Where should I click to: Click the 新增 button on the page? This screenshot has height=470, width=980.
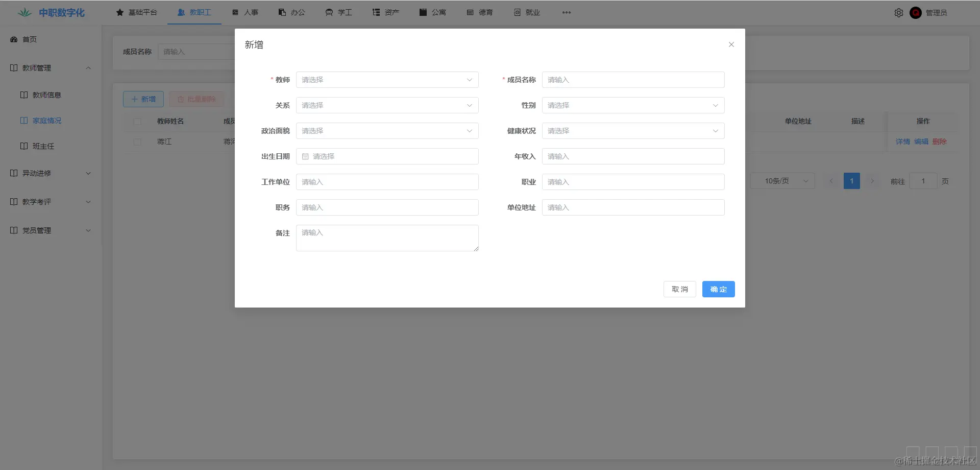143,99
